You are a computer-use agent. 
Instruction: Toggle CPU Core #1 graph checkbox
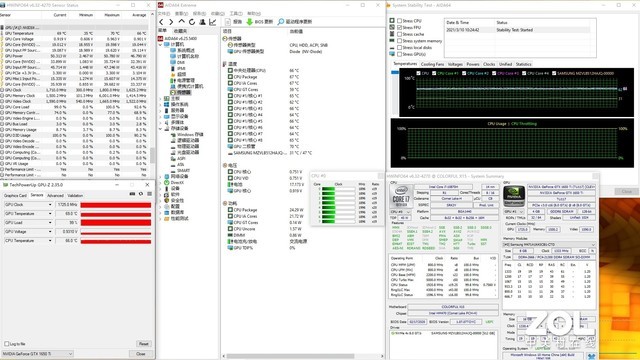(x=434, y=73)
